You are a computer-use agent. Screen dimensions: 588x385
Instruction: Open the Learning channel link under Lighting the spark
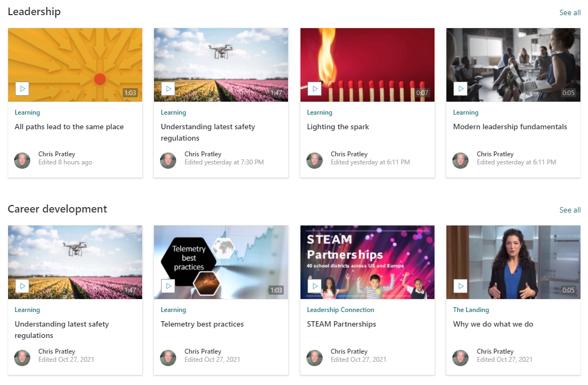pyautogui.click(x=319, y=112)
